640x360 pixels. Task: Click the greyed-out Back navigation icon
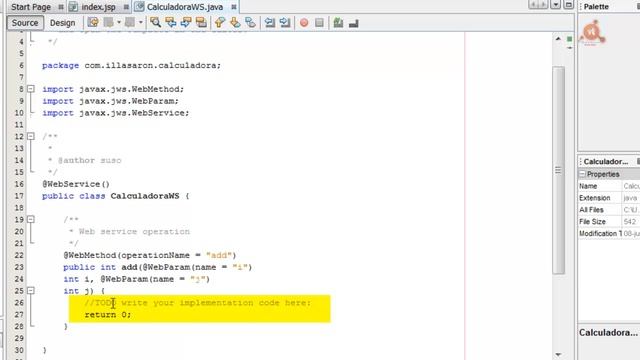click(109, 22)
